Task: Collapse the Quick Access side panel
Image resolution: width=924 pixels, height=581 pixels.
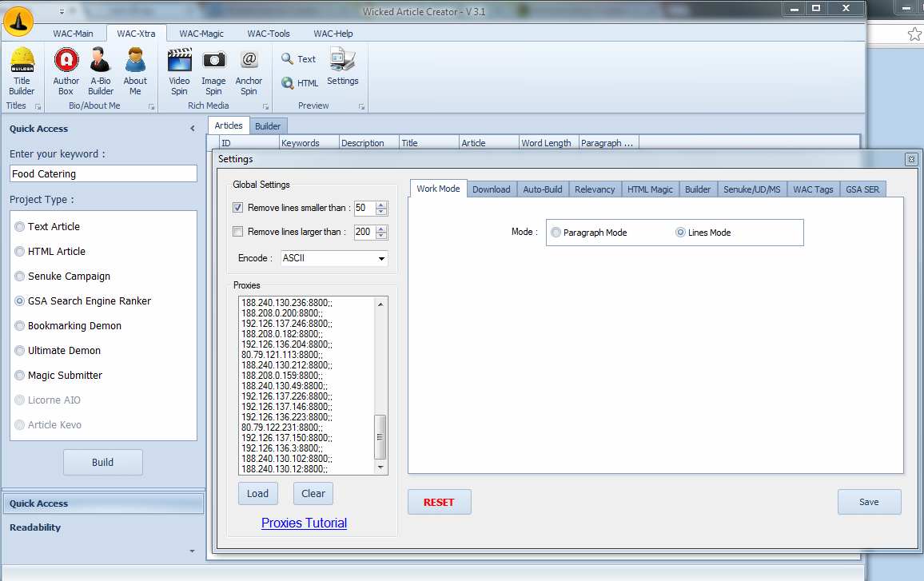Action: (x=192, y=129)
